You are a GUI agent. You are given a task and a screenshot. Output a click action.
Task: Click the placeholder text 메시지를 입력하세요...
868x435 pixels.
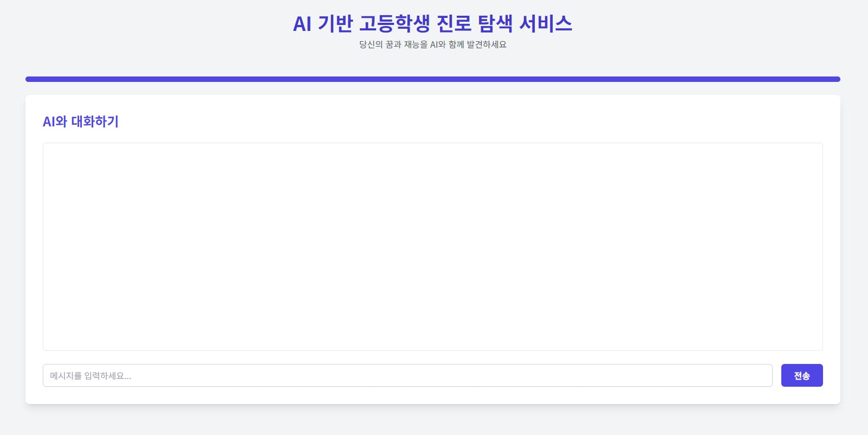pos(90,376)
